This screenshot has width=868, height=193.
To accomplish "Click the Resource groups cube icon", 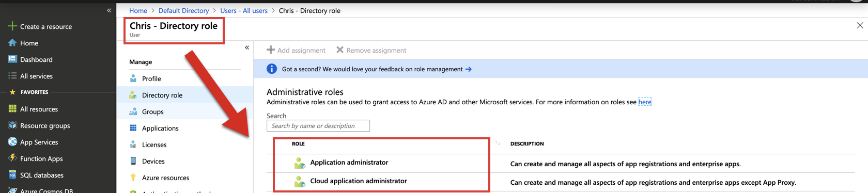I will click(x=12, y=125).
